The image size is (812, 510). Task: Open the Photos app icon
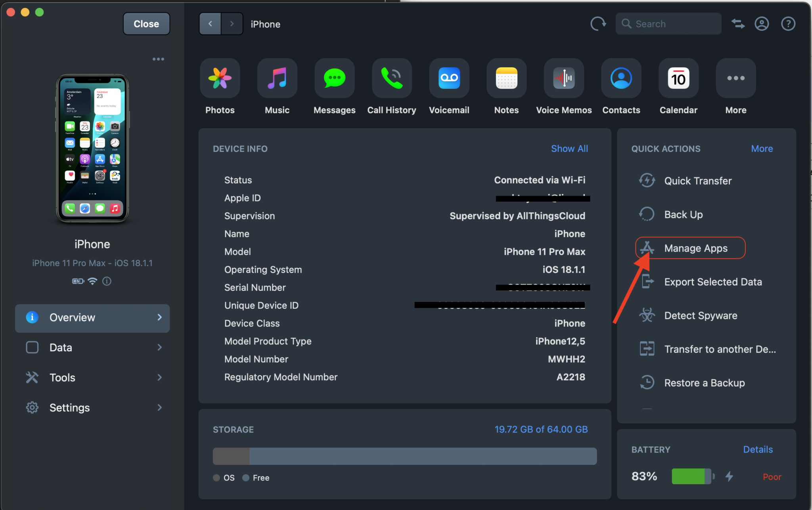click(x=220, y=78)
